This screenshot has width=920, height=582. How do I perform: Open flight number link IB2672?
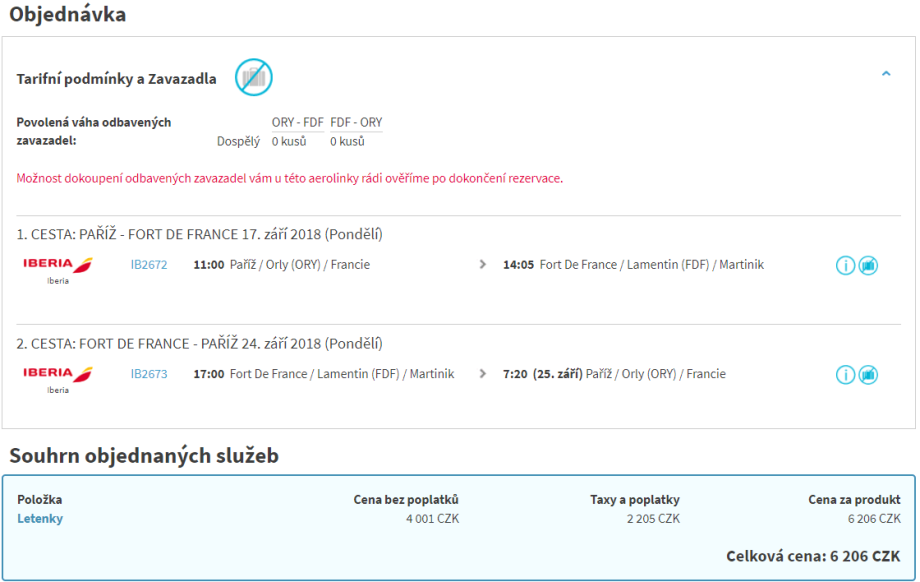pyautogui.click(x=149, y=265)
